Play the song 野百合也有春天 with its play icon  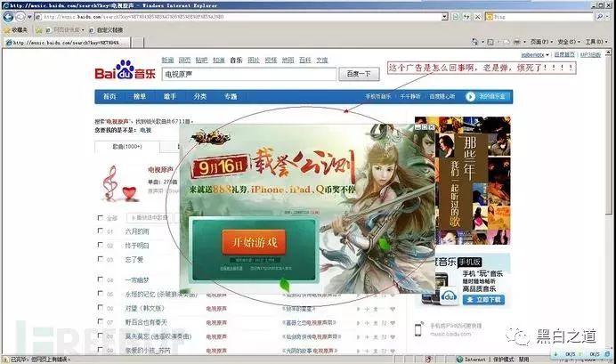pos(358,323)
